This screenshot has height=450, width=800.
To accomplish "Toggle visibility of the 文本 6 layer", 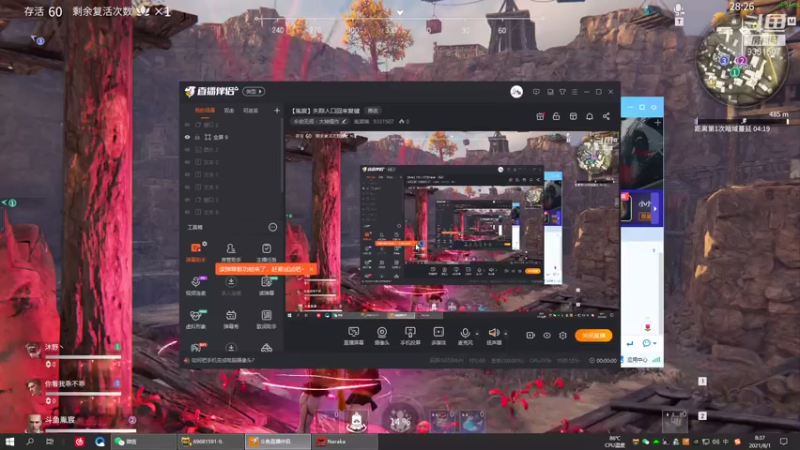I will point(187,212).
